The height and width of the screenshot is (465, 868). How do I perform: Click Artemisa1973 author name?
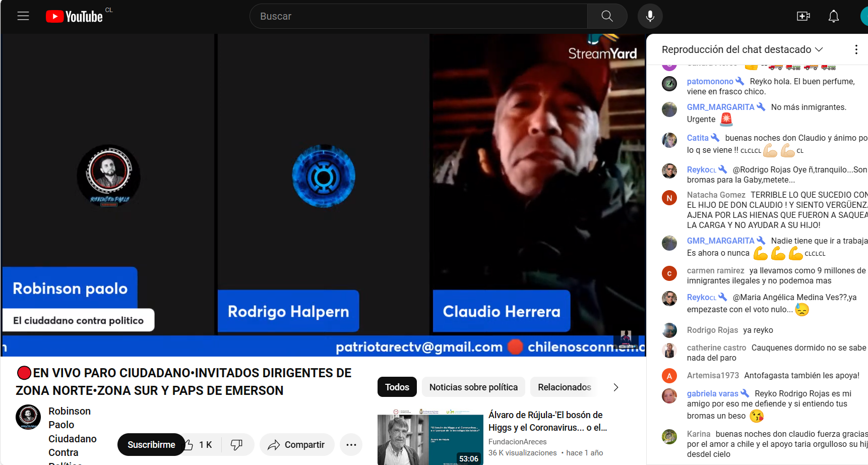tap(713, 375)
